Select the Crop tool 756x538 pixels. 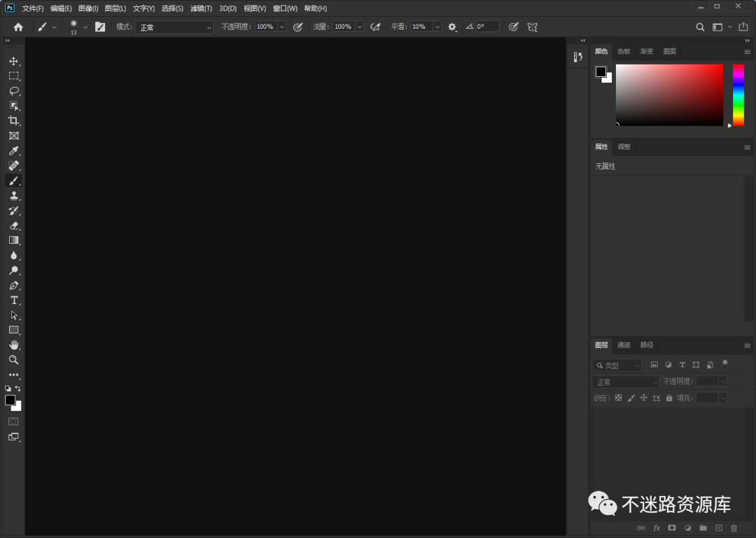coord(13,120)
